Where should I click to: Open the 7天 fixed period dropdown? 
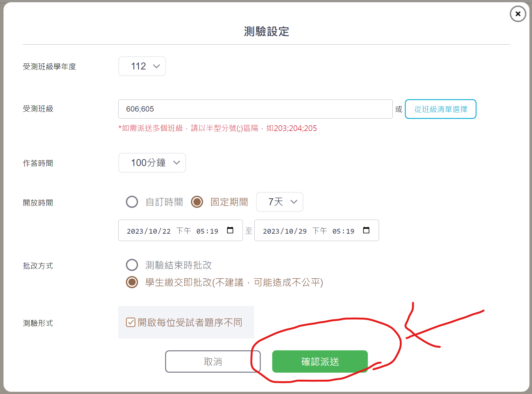[280, 202]
